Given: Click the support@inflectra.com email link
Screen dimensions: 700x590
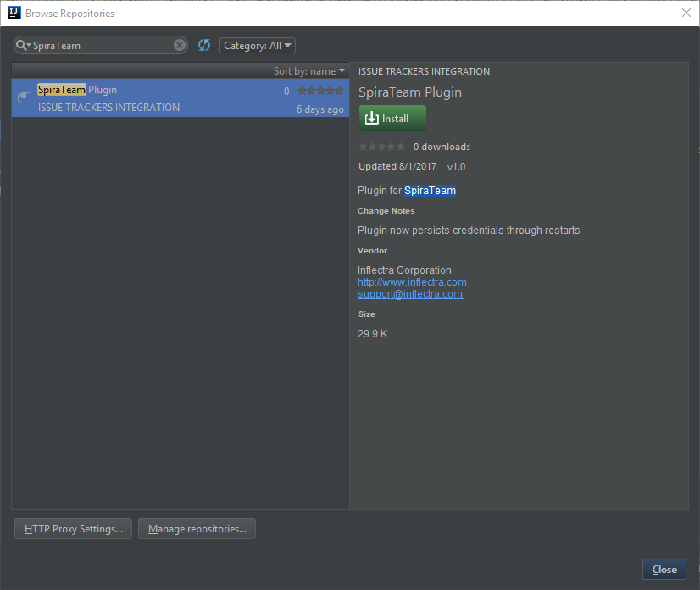Looking at the screenshot, I should [410, 294].
